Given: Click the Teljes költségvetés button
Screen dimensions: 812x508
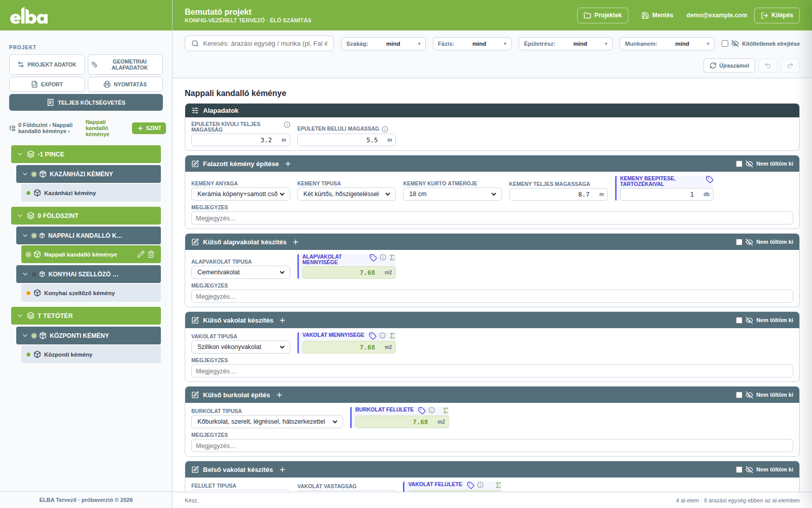Looking at the screenshot, I should (86, 103).
